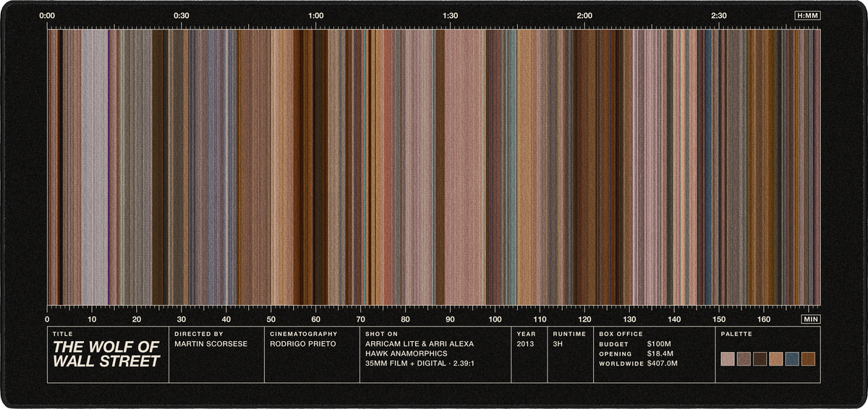
Task: Click the 40 minute axis label
Action: [226, 319]
